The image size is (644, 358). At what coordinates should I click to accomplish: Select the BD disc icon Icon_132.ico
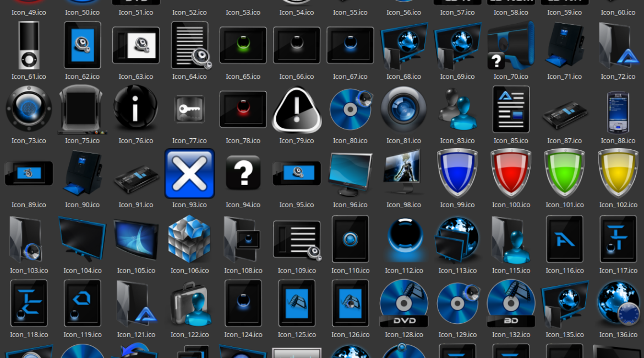click(511, 303)
